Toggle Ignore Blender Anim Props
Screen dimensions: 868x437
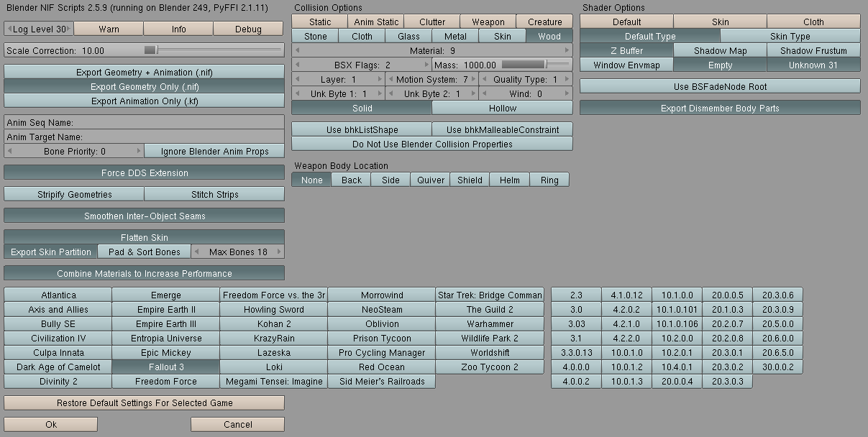coord(214,151)
